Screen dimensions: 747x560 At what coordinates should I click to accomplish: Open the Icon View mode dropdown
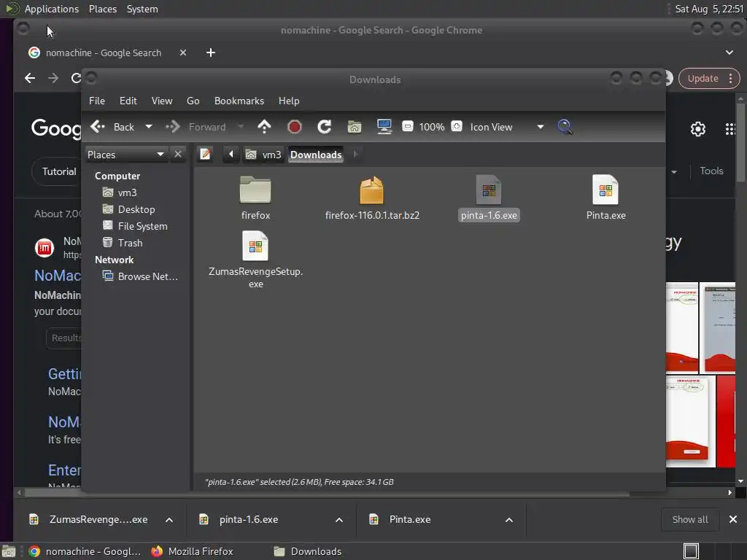coord(507,127)
